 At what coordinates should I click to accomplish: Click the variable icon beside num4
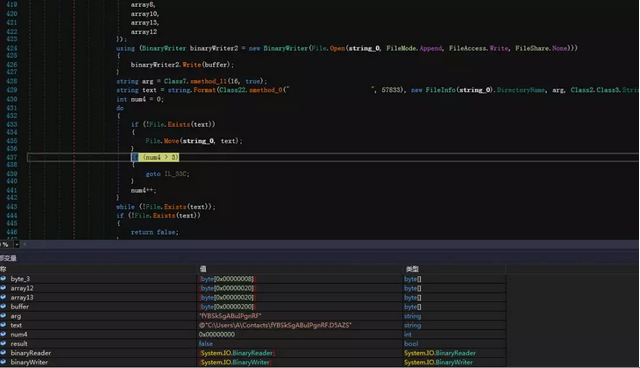coord(3,334)
